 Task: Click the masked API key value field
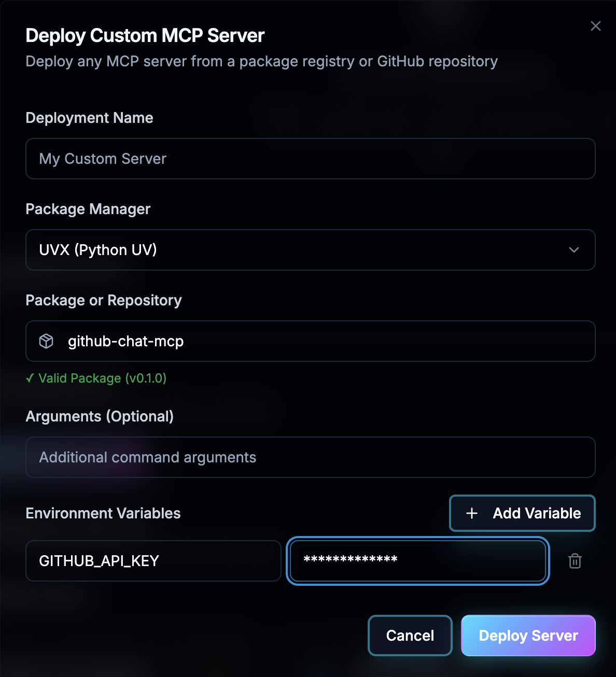(417, 561)
